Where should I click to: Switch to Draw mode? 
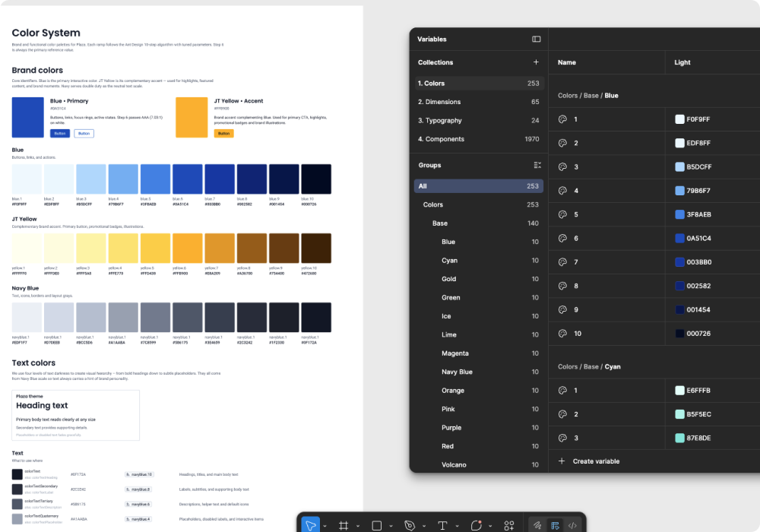pos(537,525)
